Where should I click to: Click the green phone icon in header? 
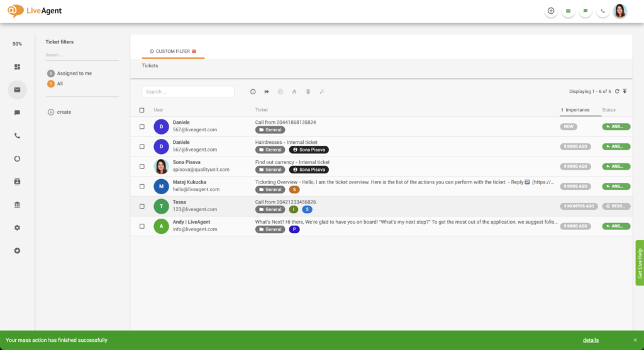pyautogui.click(x=602, y=11)
